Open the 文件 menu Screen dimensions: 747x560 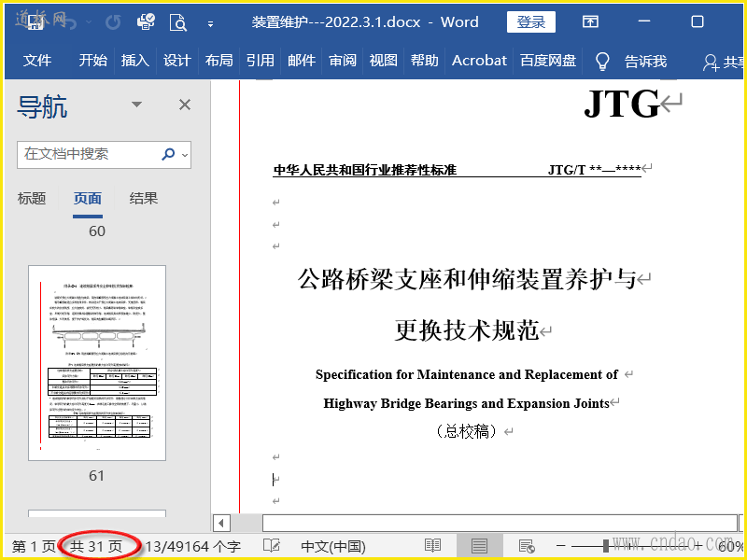pos(37,61)
